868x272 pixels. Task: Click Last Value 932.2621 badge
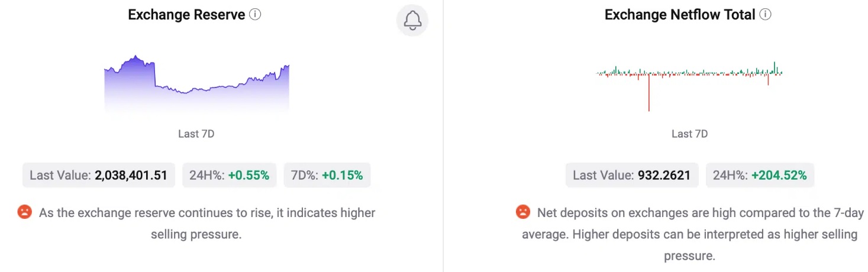pyautogui.click(x=631, y=176)
